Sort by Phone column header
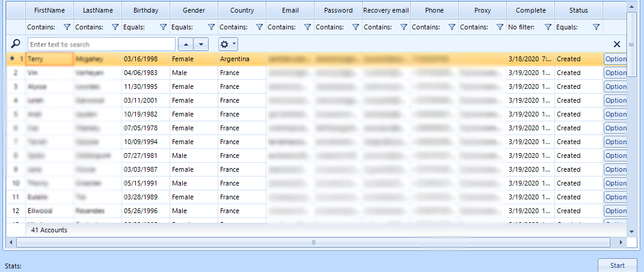 (434, 10)
